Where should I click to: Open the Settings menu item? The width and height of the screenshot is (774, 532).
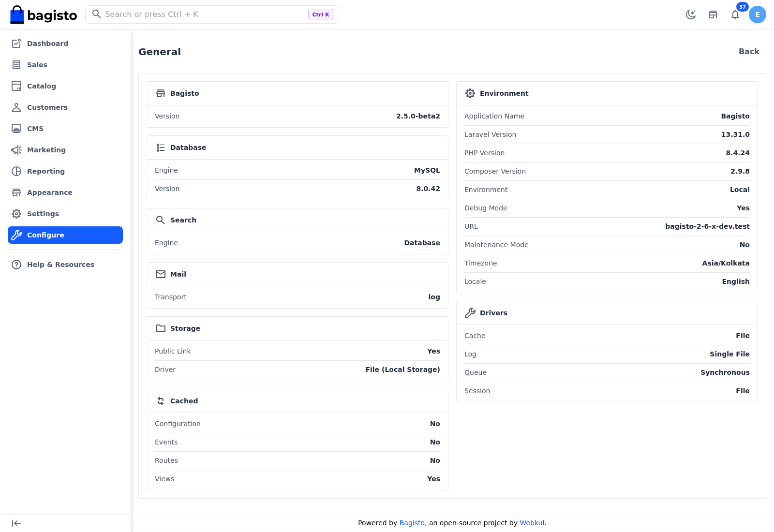(65, 214)
